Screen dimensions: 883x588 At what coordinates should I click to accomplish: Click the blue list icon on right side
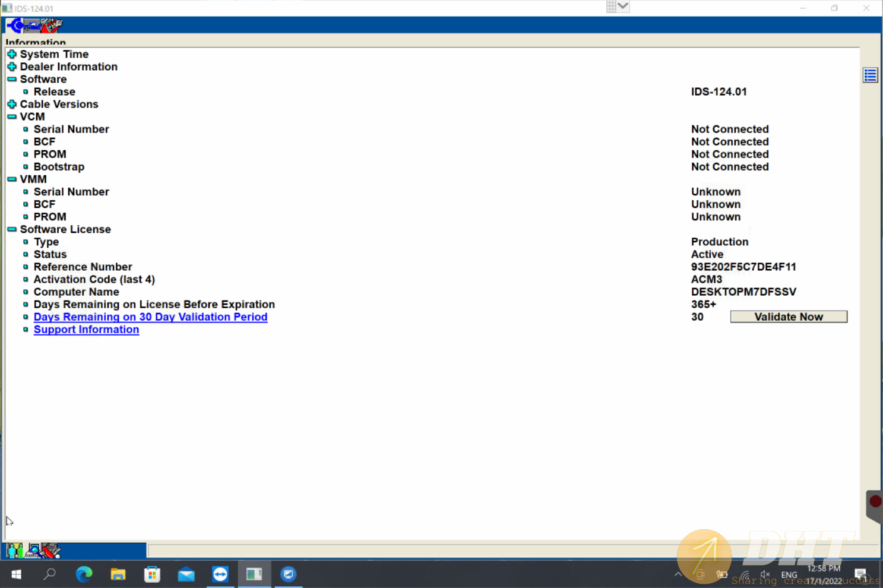click(x=870, y=75)
